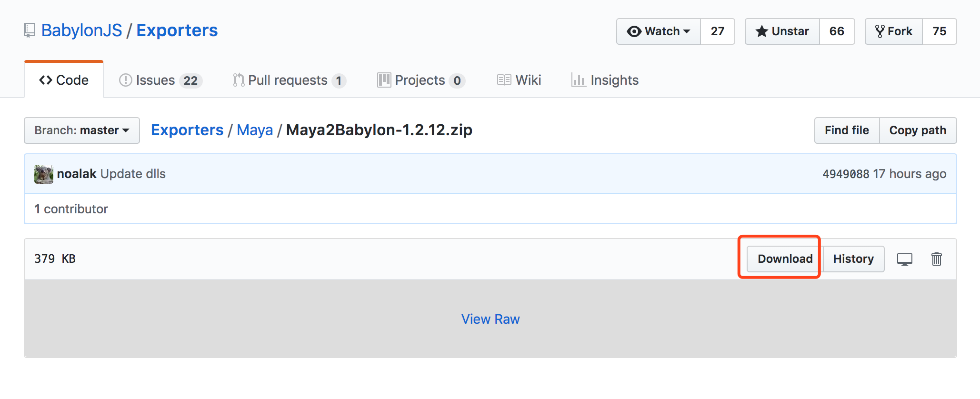Copy the file path

click(x=918, y=130)
